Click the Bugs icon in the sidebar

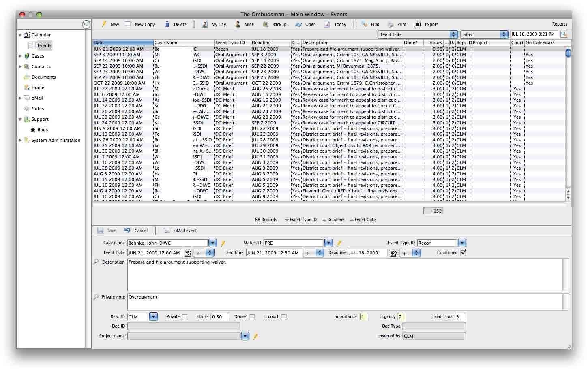point(33,130)
